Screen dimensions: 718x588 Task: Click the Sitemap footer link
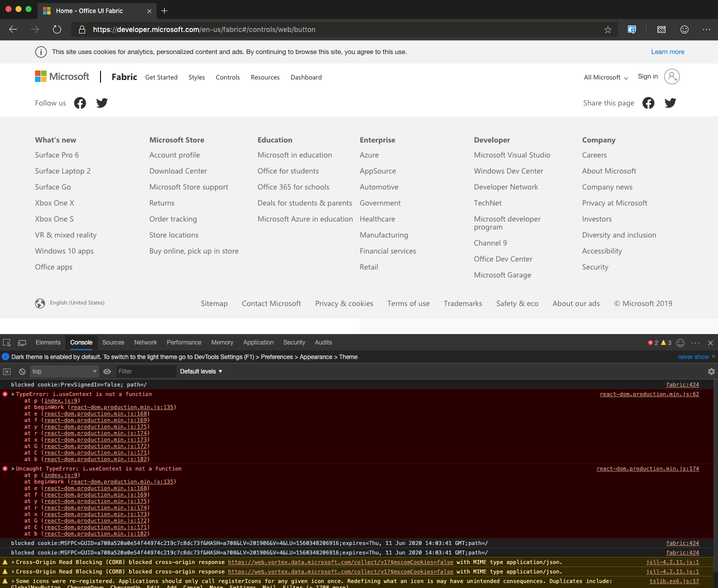coord(214,303)
